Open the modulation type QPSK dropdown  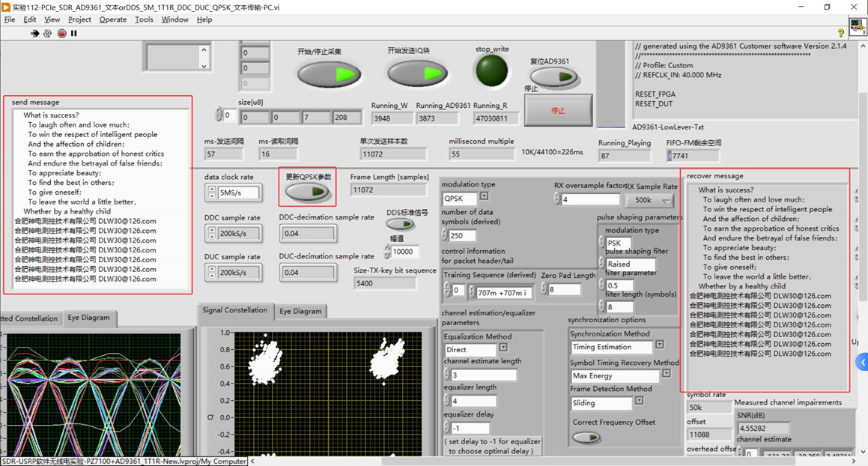(484, 197)
